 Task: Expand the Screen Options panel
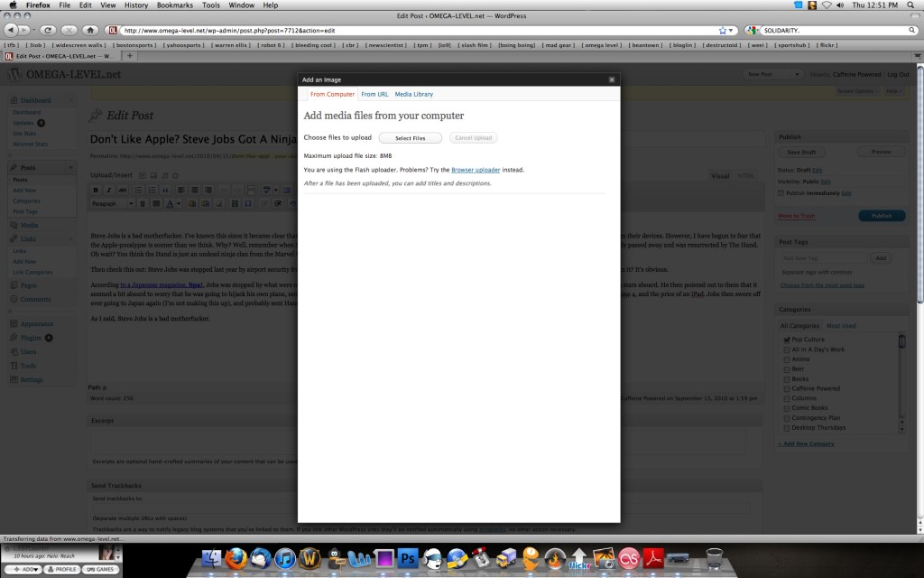coord(858,91)
